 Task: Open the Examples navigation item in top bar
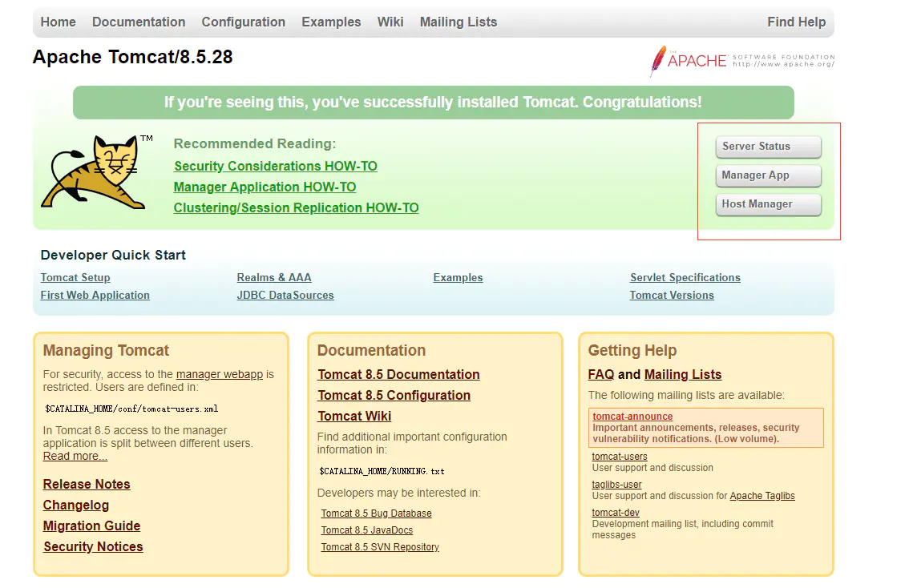pos(331,22)
